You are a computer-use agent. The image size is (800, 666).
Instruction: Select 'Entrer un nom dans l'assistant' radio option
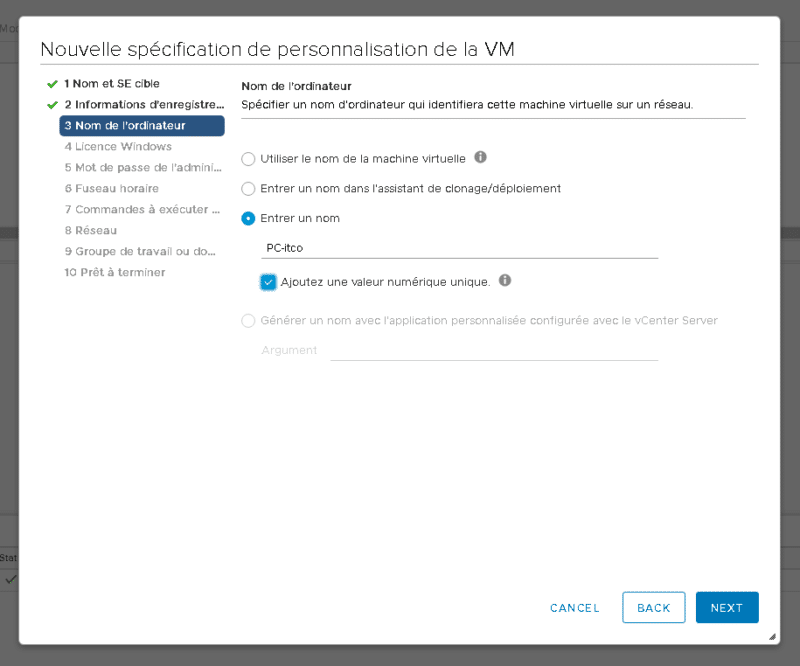click(x=249, y=188)
